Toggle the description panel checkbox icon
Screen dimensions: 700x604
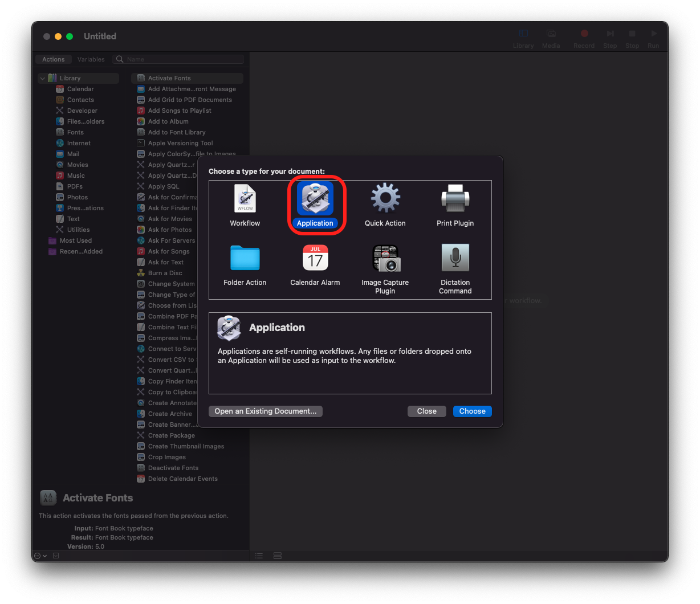pyautogui.click(x=56, y=556)
